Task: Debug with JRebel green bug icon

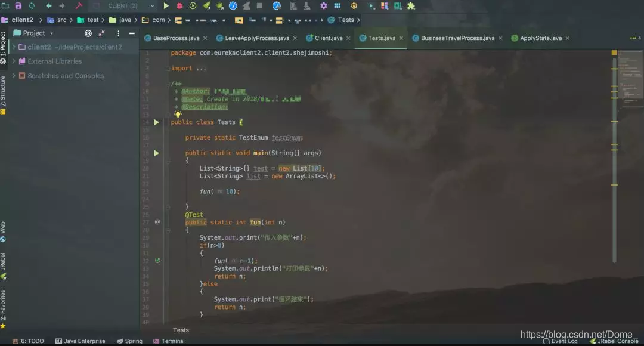Action: pos(219,6)
